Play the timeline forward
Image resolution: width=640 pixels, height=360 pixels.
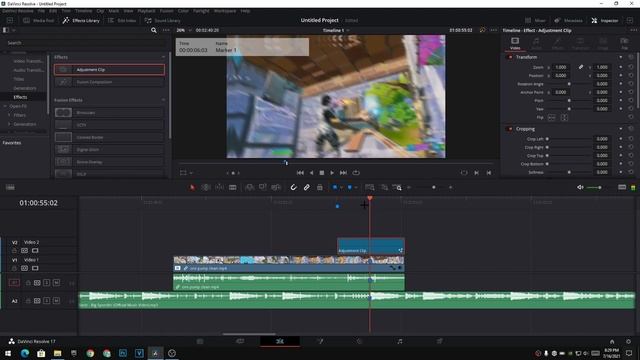coord(332,173)
